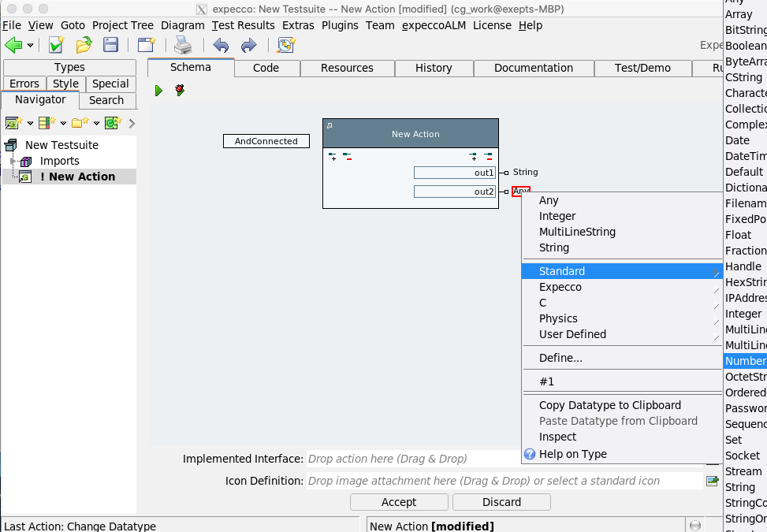The image size is (767, 532).
Task: Open the new folder dropdown arrow in navigator
Action: pos(96,123)
